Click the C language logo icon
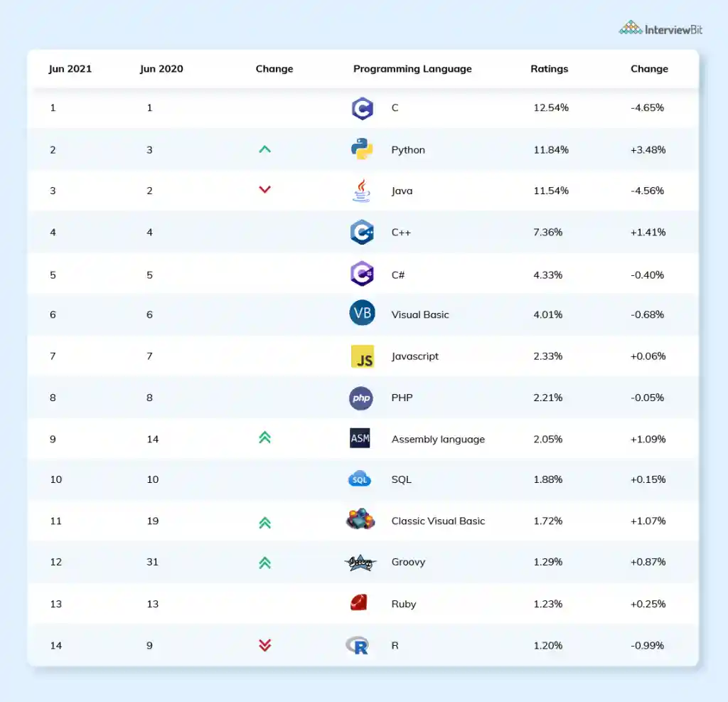The image size is (728, 702). (362, 108)
